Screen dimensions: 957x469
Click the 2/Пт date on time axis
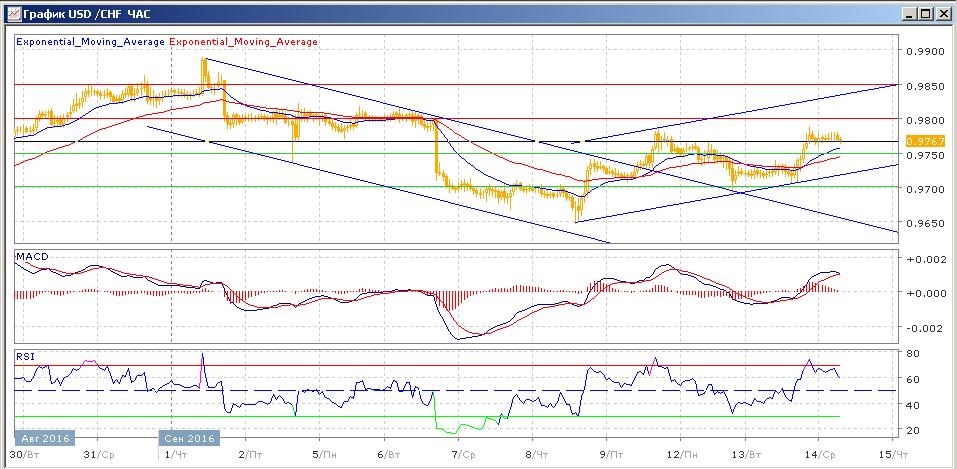pos(246,453)
